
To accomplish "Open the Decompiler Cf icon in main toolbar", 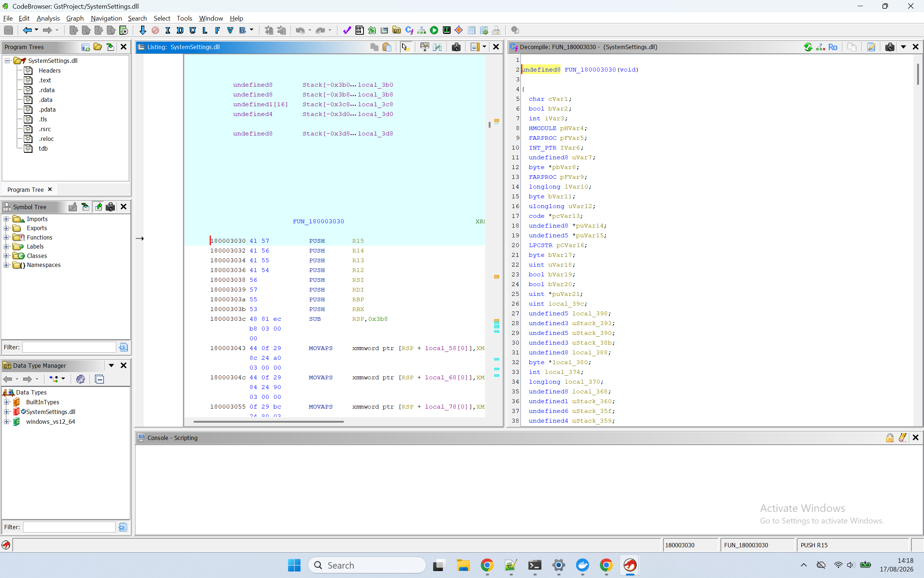I will tap(409, 30).
